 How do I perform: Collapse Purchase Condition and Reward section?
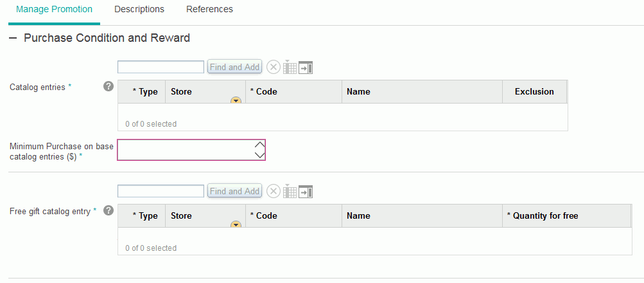[13, 39]
